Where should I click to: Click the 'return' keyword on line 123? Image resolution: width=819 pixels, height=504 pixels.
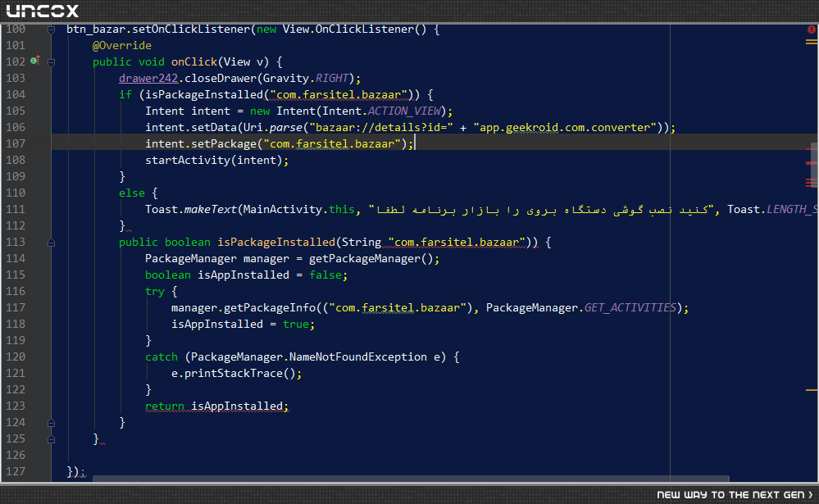[165, 406]
